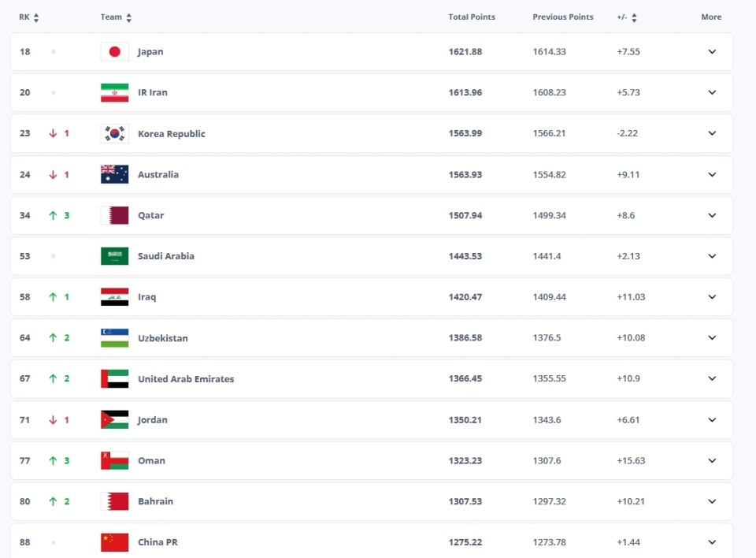Open the Bahrain row expand chevron
Viewport: 756px width, 558px height.
(x=712, y=501)
